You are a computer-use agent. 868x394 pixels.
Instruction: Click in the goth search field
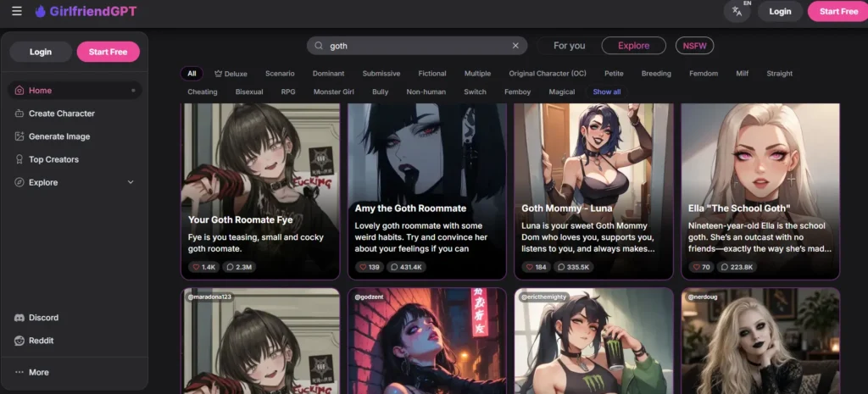[417, 46]
